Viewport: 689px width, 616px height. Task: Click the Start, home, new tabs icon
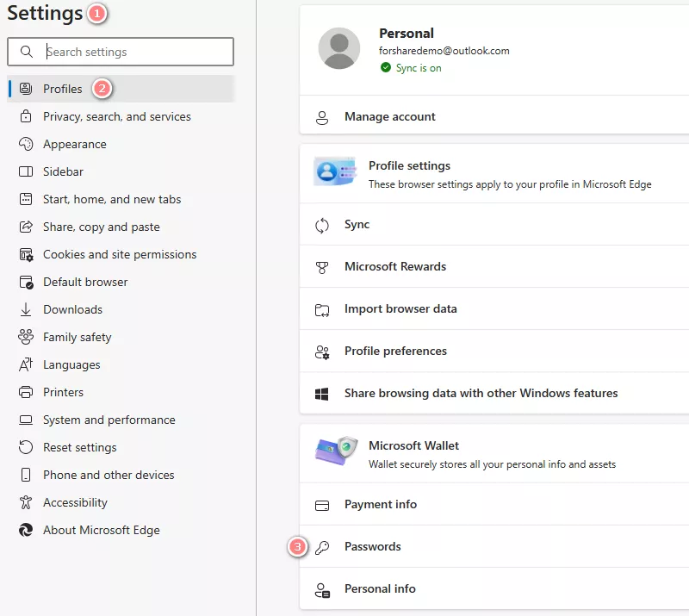26,199
